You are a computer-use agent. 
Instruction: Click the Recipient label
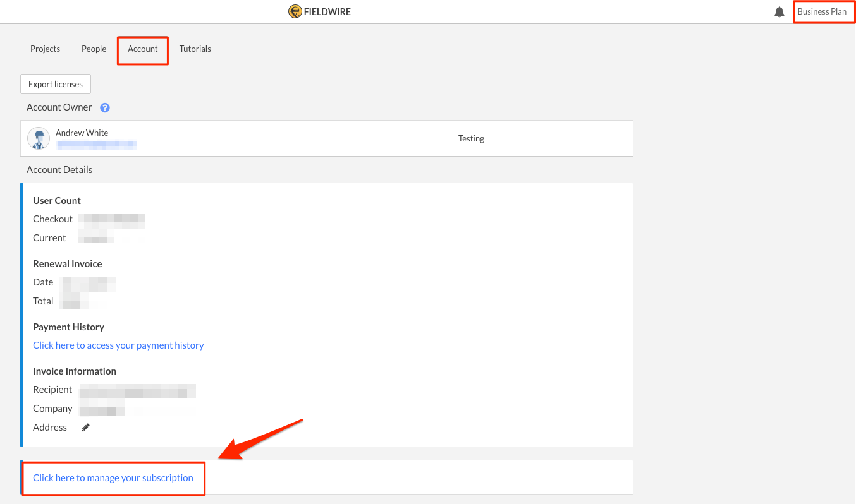(x=52, y=390)
